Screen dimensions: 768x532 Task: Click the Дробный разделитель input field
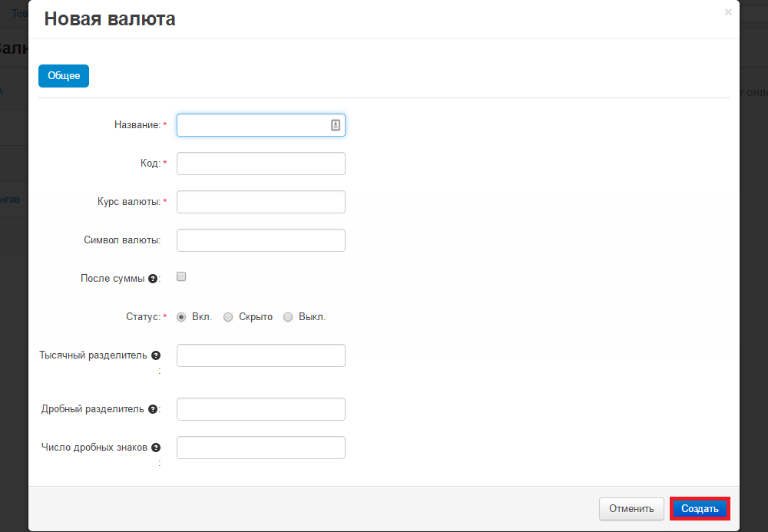coord(260,409)
